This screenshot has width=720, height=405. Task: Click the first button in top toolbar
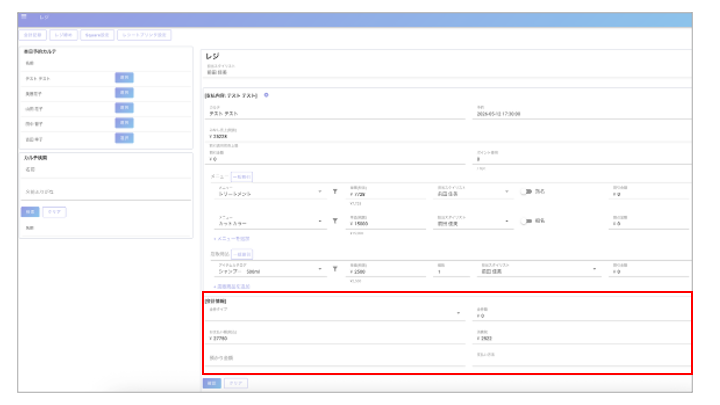point(33,35)
